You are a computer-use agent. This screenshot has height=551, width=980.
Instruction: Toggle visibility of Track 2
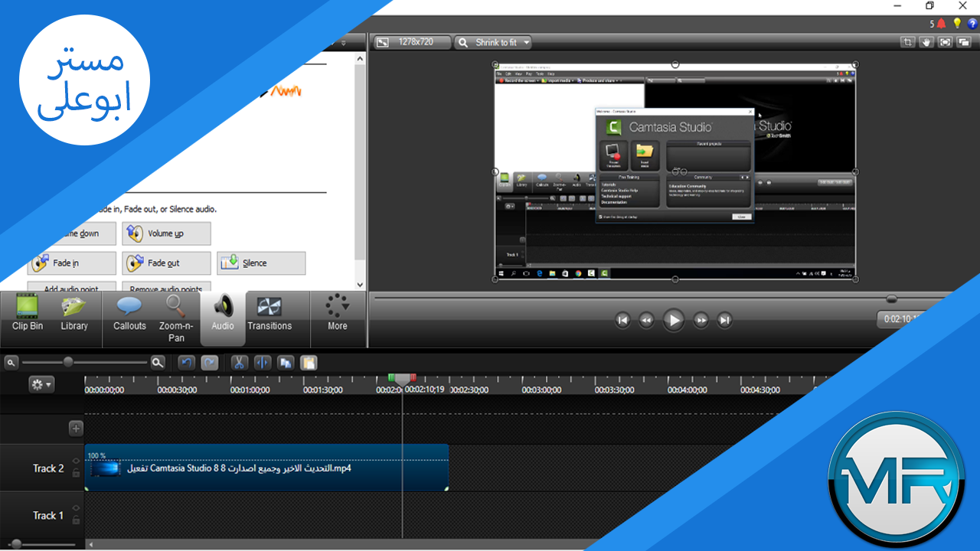point(76,461)
